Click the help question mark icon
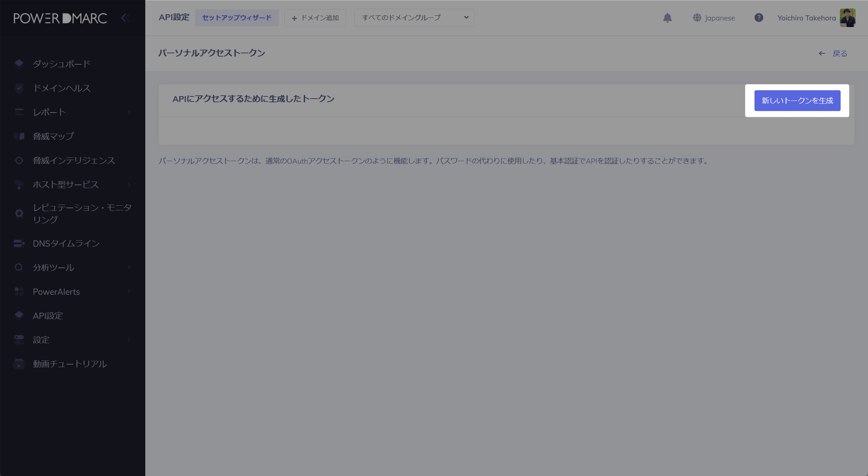This screenshot has width=868, height=476. (758, 18)
